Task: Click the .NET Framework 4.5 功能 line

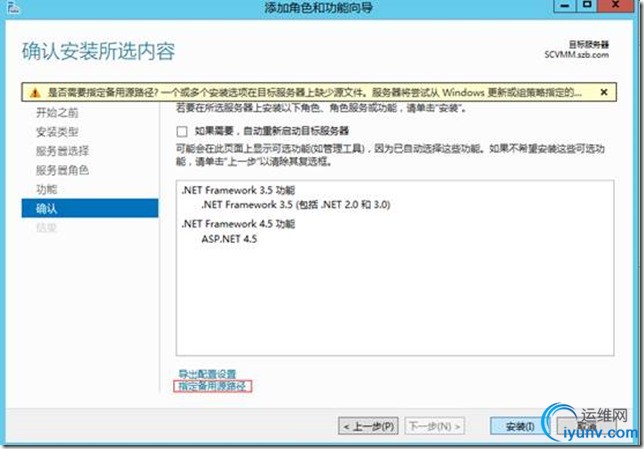Action: (x=238, y=224)
